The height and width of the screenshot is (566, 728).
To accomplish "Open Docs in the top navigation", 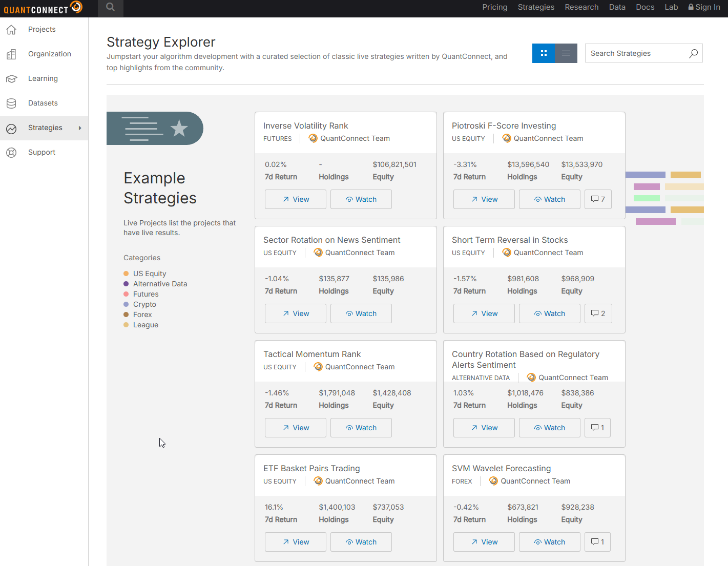I will coord(645,7).
